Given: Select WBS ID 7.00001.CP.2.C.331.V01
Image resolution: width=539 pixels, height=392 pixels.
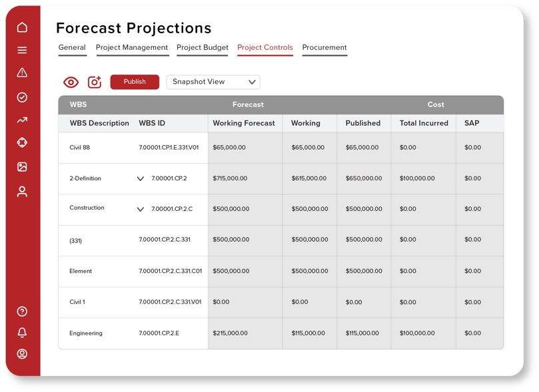Looking at the screenshot, I should 170,302.
